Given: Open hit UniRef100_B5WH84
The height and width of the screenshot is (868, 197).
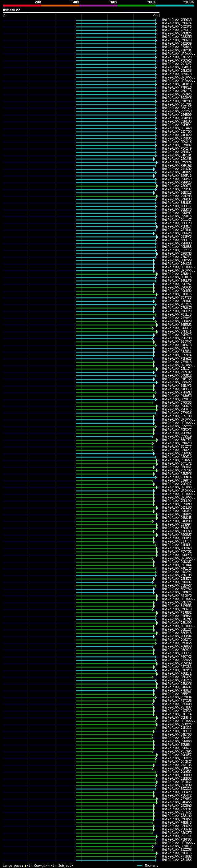Looking at the screenshot, I should [x=177, y=744].
